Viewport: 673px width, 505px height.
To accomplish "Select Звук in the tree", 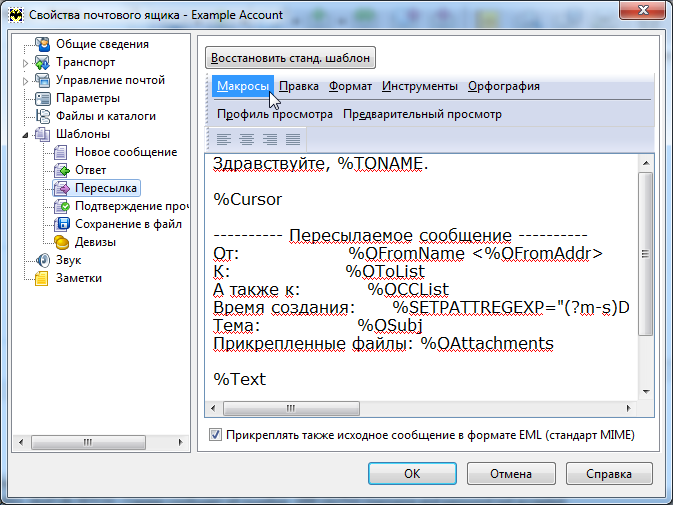I will (x=68, y=260).
